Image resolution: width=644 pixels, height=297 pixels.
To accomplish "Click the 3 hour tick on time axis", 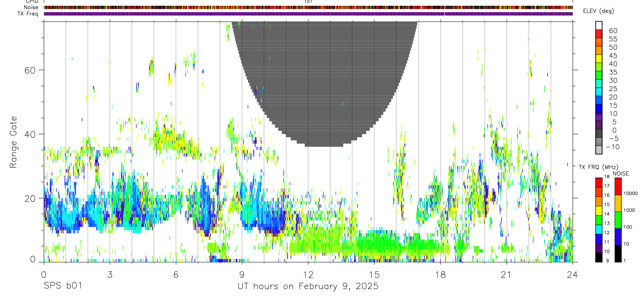I will (110, 274).
